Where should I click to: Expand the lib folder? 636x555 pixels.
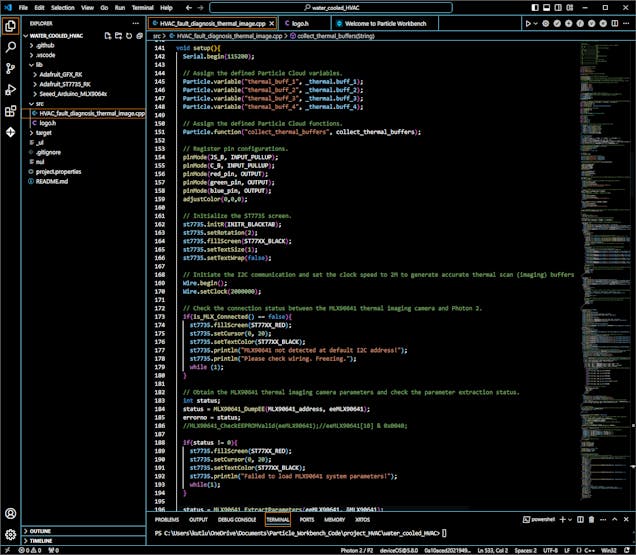pos(40,65)
